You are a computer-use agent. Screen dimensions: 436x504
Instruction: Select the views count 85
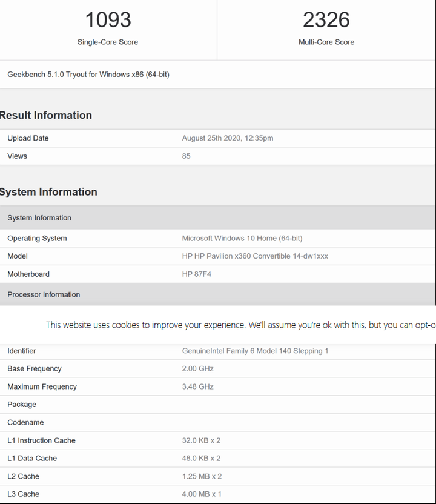(186, 156)
